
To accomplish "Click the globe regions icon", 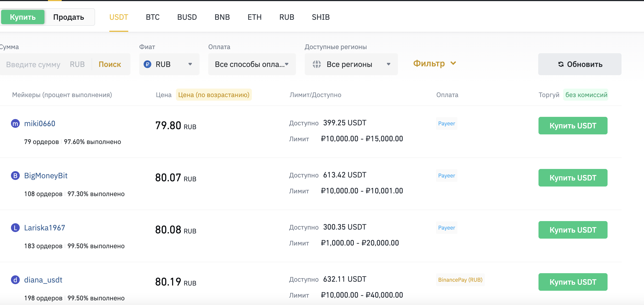I will (317, 64).
